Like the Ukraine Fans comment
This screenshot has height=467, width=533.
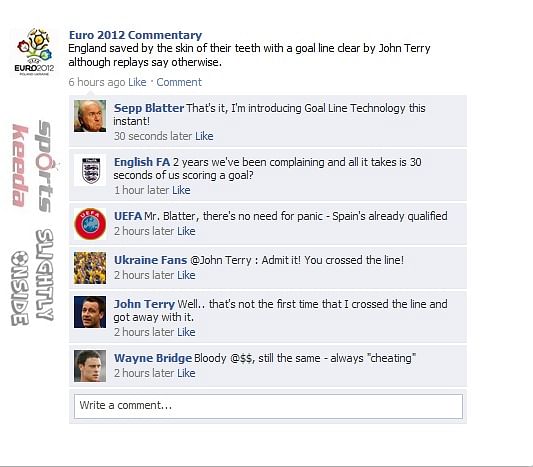[x=186, y=275]
